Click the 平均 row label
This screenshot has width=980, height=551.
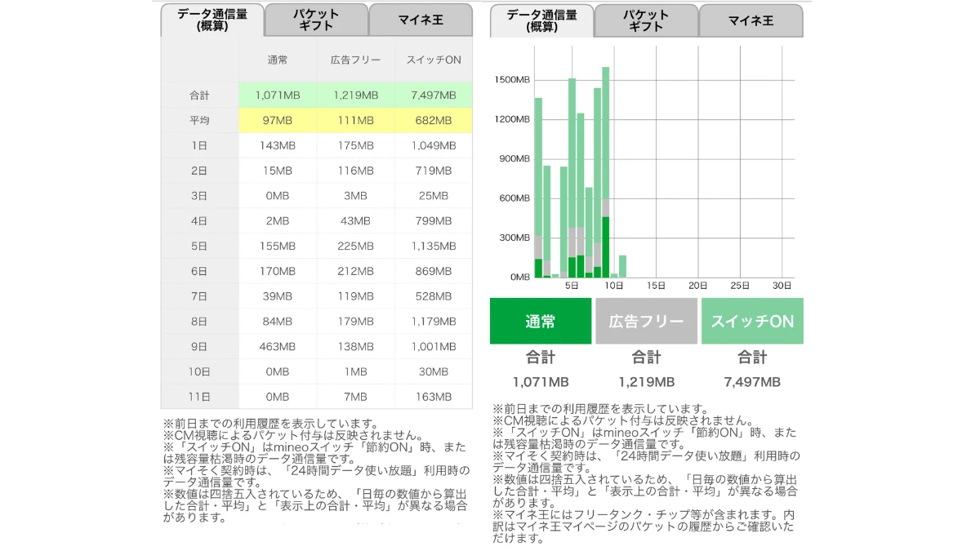[200, 121]
